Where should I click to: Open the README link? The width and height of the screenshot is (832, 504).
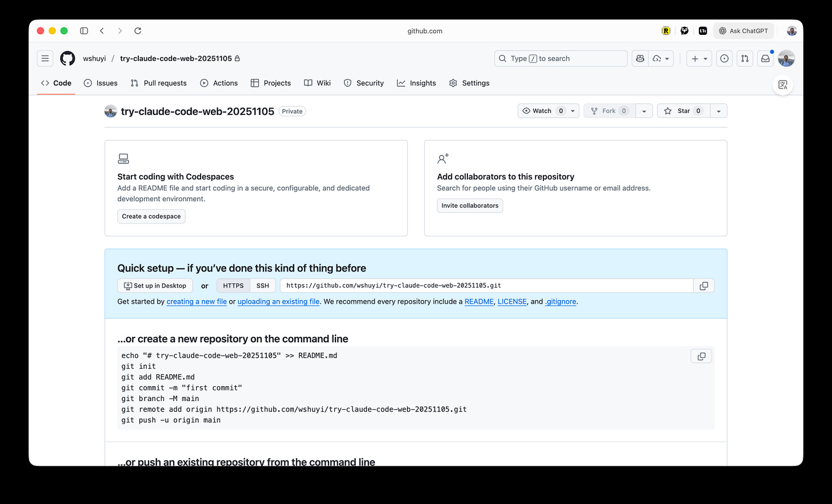click(x=479, y=301)
